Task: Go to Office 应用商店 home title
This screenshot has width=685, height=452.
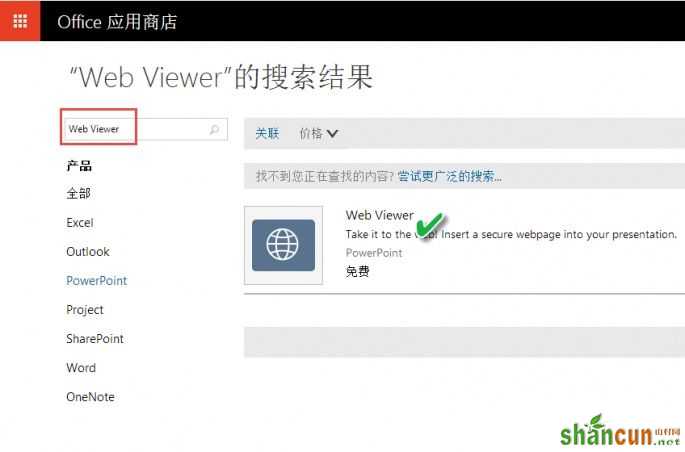Action: click(117, 22)
